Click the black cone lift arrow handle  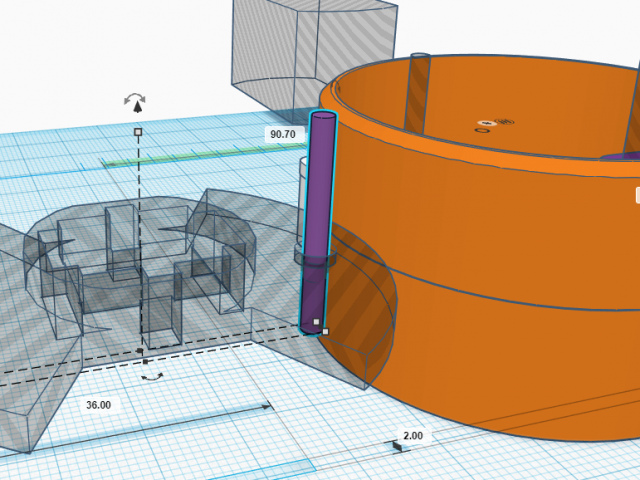pos(138,107)
